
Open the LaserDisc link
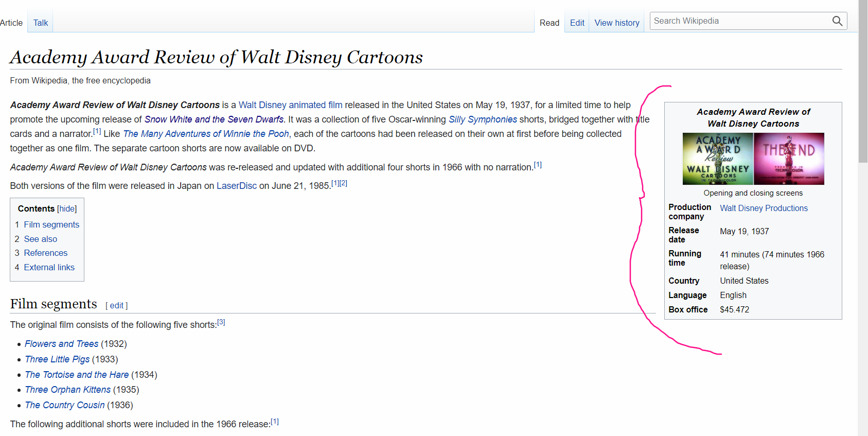point(237,186)
